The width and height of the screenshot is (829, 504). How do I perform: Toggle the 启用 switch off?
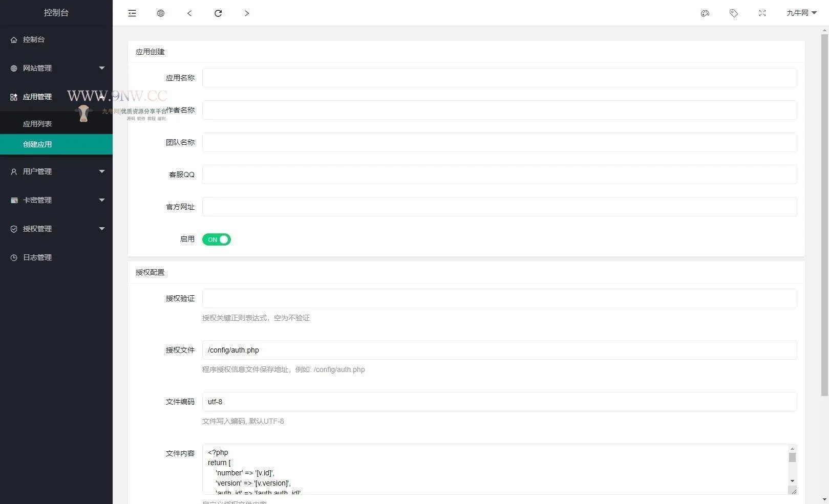pyautogui.click(x=217, y=239)
